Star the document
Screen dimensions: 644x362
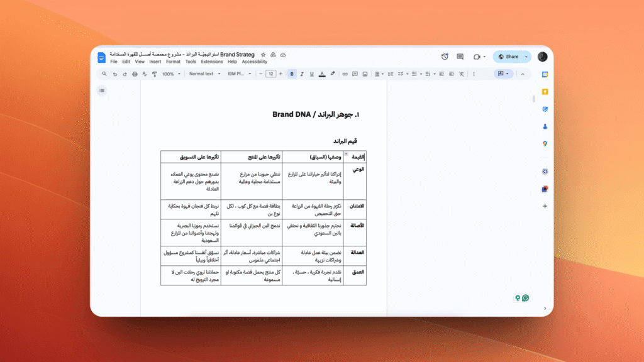click(x=264, y=55)
